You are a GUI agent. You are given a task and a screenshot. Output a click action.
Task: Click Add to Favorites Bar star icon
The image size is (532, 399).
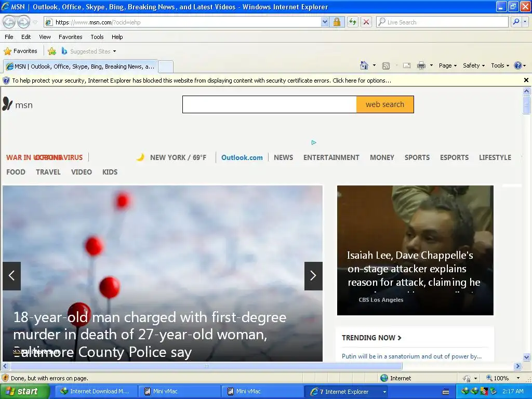(x=52, y=51)
